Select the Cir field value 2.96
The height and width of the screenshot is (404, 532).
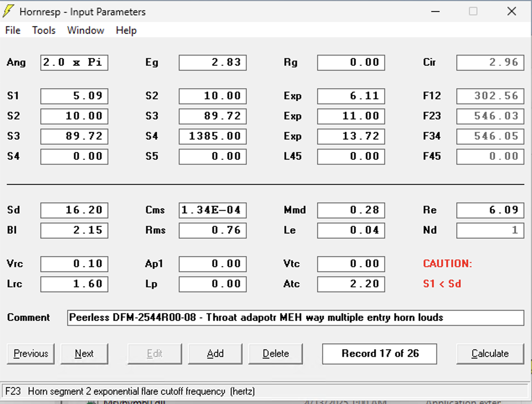[490, 63]
